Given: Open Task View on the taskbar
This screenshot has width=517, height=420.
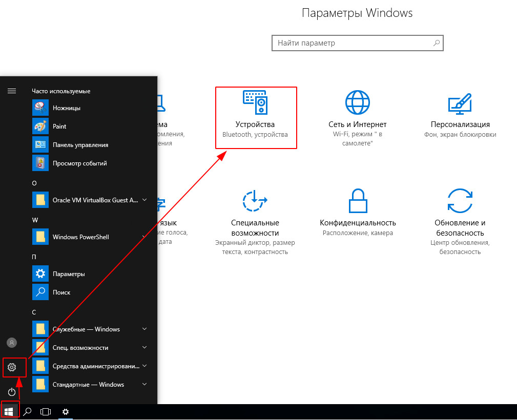Looking at the screenshot, I should click(x=46, y=411).
